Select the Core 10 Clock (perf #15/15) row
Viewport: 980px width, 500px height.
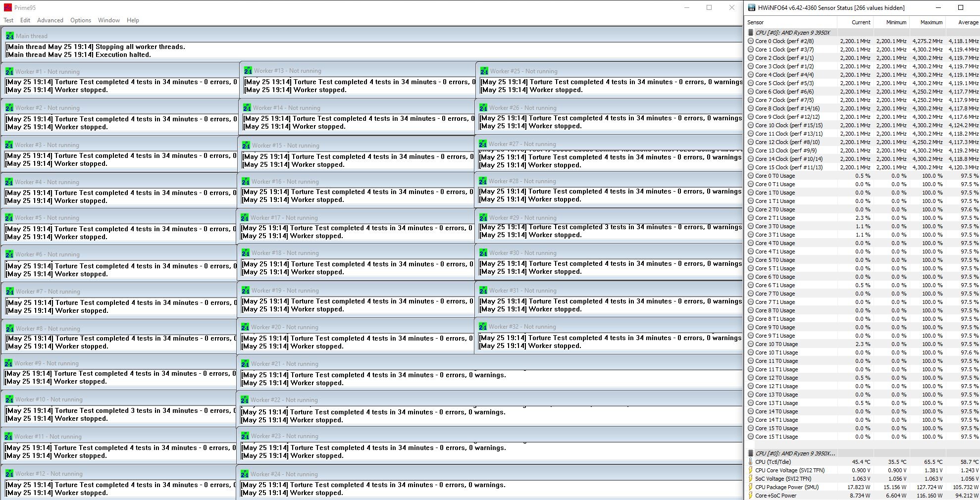coord(863,125)
